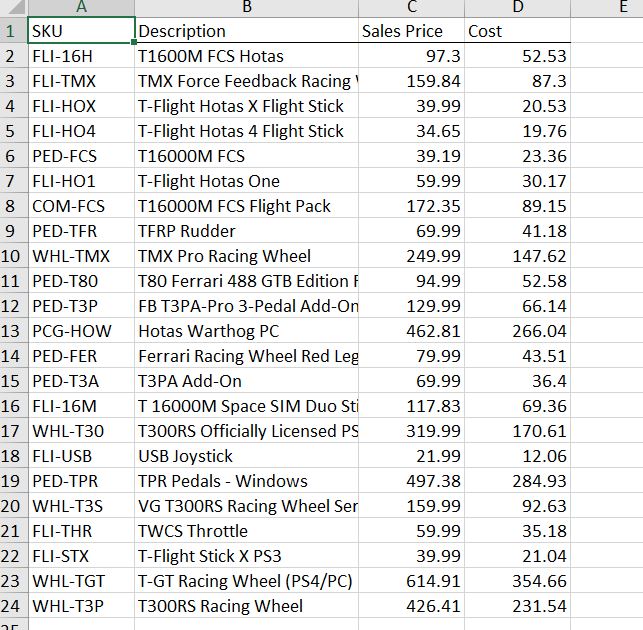Select cost value 170.61

518,431
